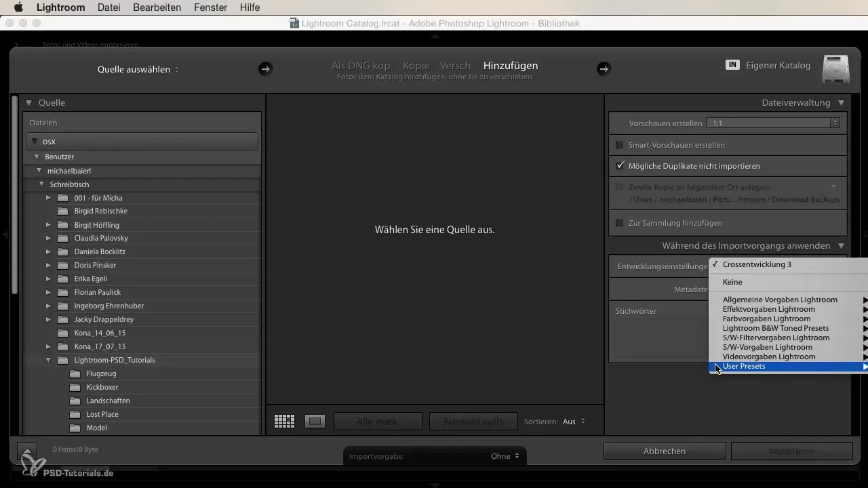Open Effektvorgaben Lightroom submenu
This screenshot has width=868, height=488.
click(789, 309)
